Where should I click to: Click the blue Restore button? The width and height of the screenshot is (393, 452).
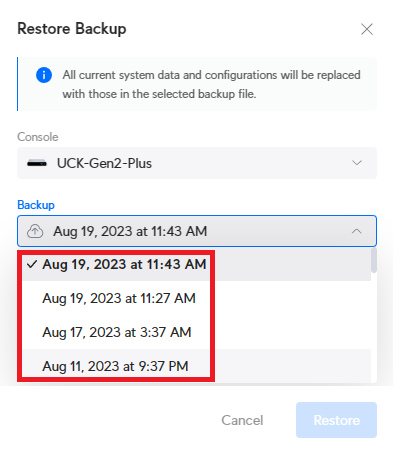(x=336, y=420)
